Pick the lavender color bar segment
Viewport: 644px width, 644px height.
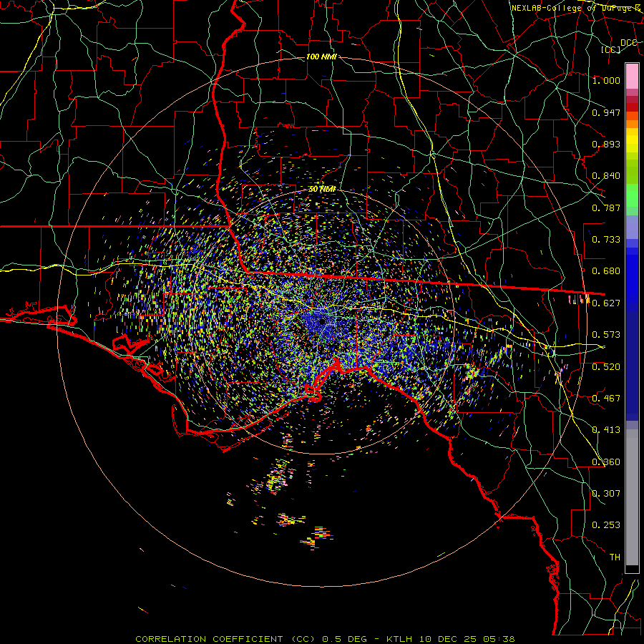pos(632,227)
